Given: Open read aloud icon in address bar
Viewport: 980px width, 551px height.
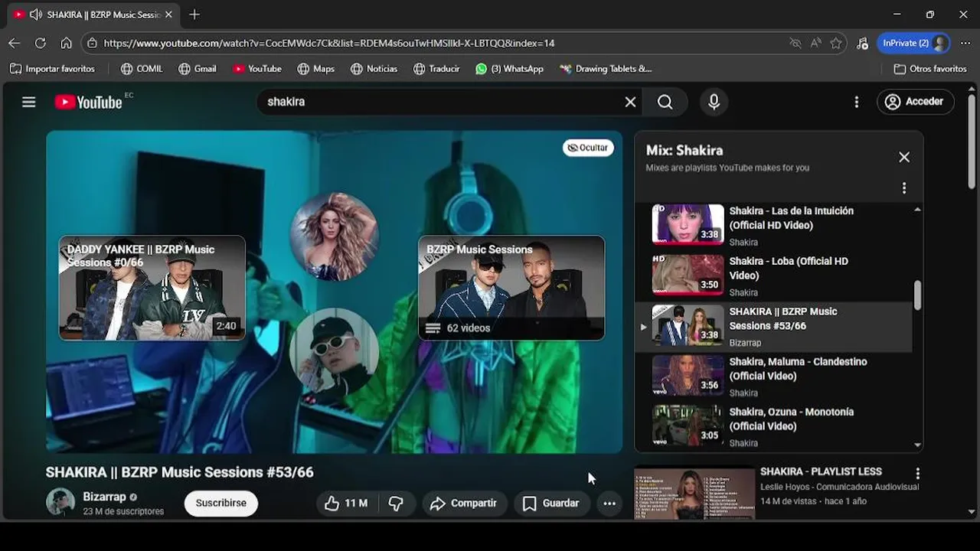Looking at the screenshot, I should point(815,43).
